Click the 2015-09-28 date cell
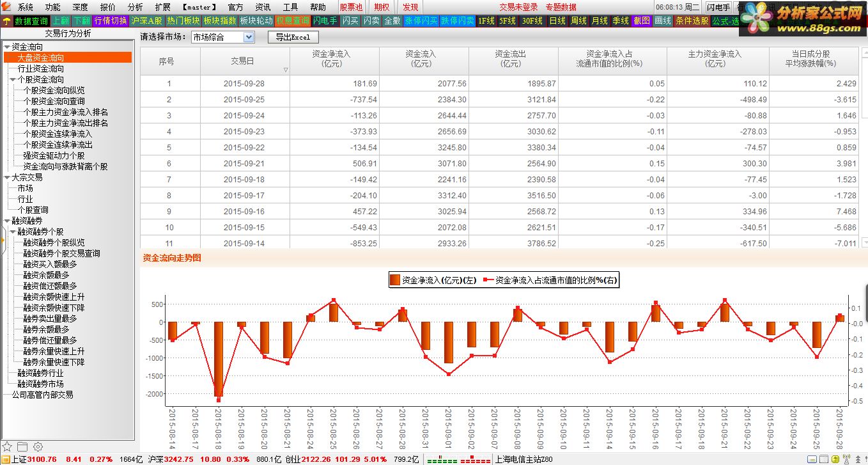This screenshot has width=868, height=465. point(244,84)
